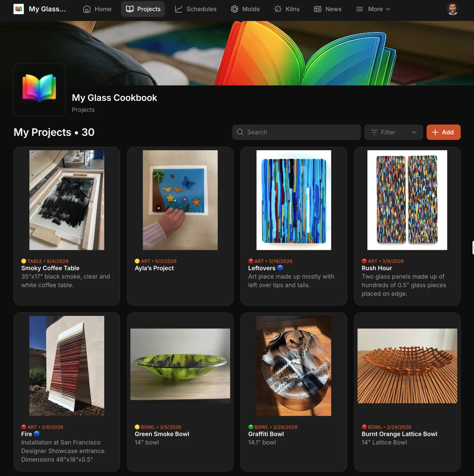Screen dimensions: 474x476
Task: Open the Fire installation image
Action: [67, 366]
